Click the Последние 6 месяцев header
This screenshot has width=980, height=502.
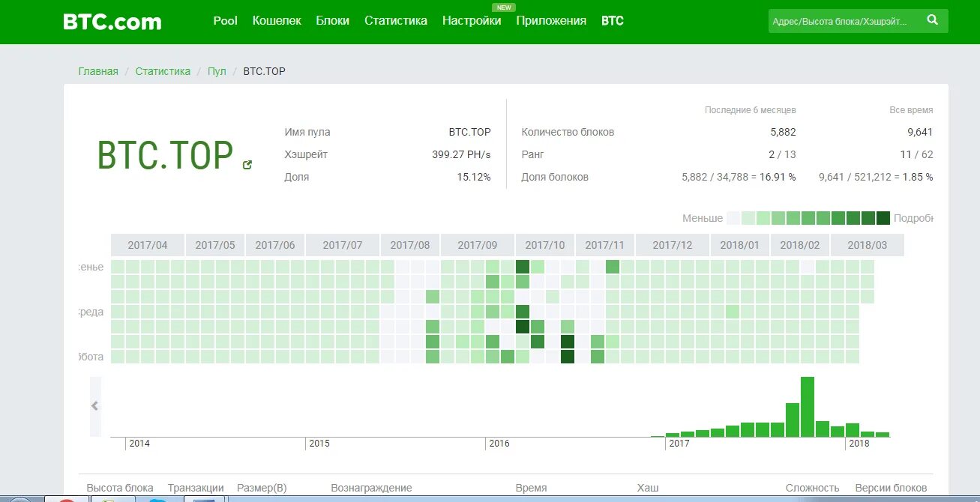click(x=751, y=110)
